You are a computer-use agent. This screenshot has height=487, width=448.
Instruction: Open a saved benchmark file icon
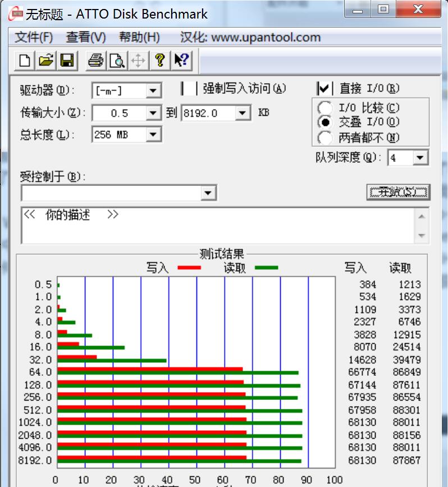[x=45, y=60]
